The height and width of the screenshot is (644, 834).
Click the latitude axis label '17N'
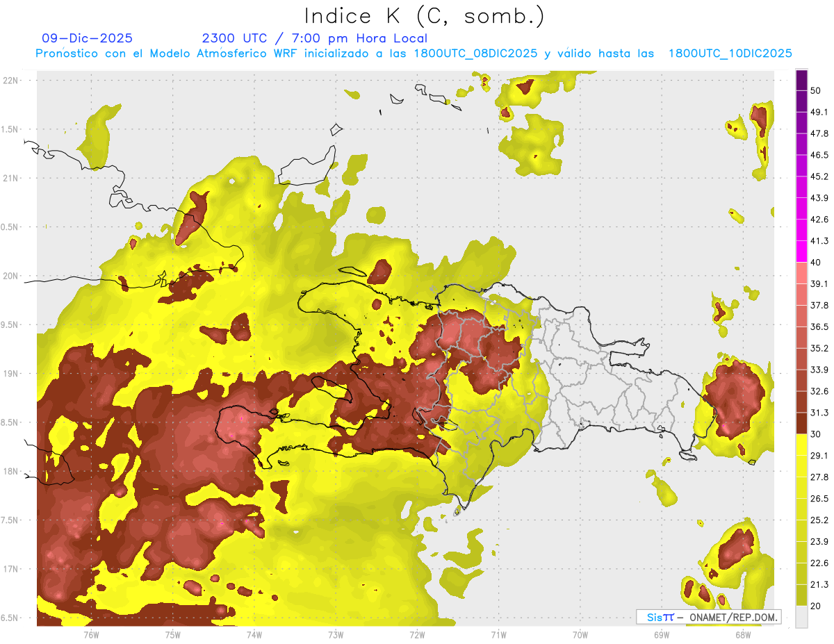[x=12, y=569]
